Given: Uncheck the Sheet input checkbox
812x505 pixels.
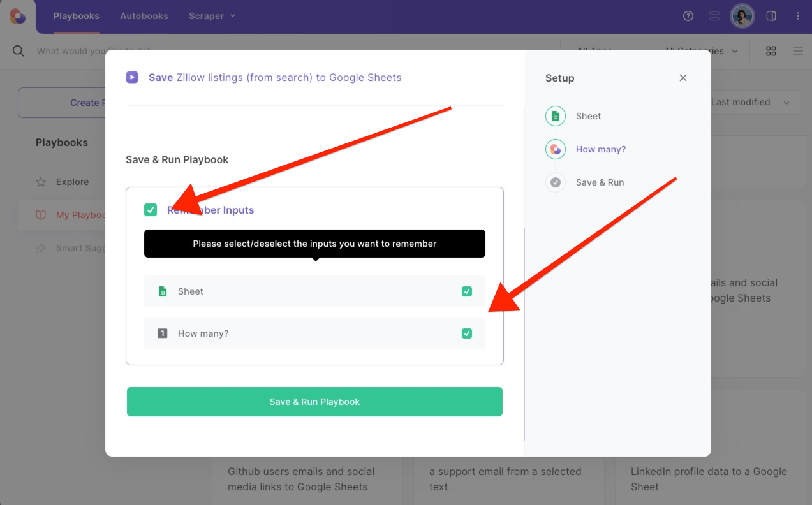Looking at the screenshot, I should tap(467, 291).
